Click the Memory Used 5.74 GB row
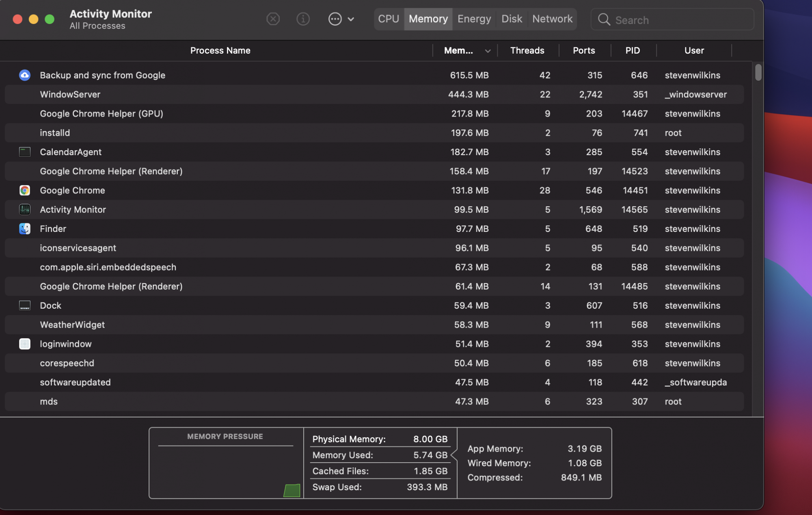Image resolution: width=812 pixels, height=515 pixels. tap(380, 455)
